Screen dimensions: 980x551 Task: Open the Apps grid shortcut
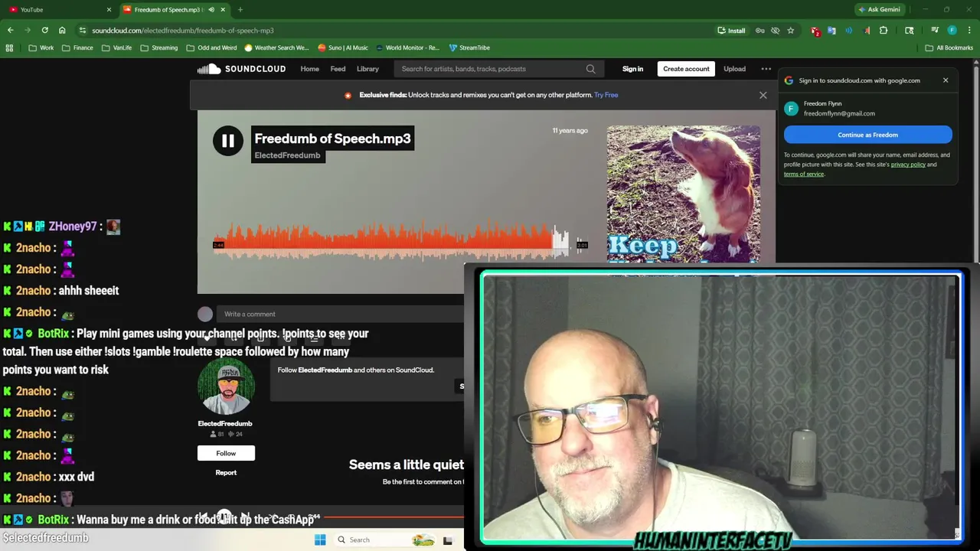[9, 47]
